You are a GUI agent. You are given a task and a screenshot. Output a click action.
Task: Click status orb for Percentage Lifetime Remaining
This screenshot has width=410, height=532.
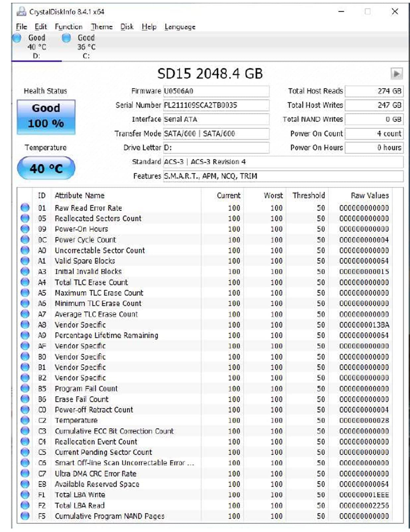[25, 335]
